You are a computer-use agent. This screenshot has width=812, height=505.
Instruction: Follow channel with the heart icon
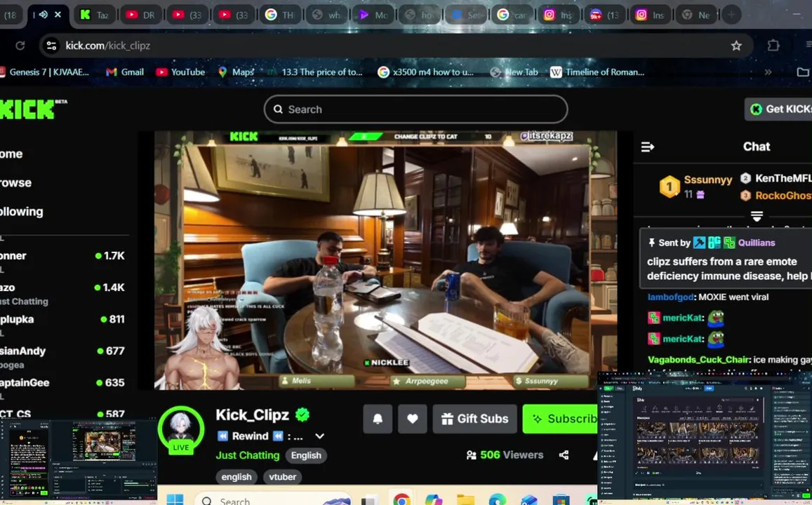pos(412,419)
